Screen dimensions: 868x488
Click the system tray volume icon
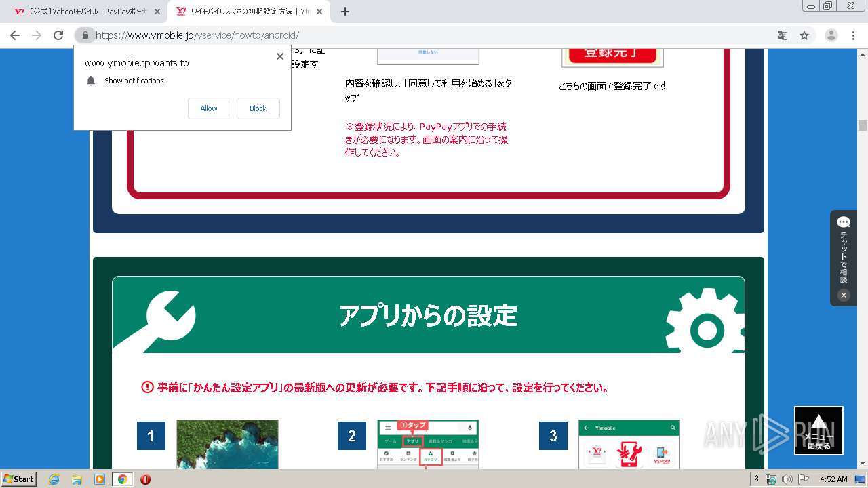click(x=787, y=479)
